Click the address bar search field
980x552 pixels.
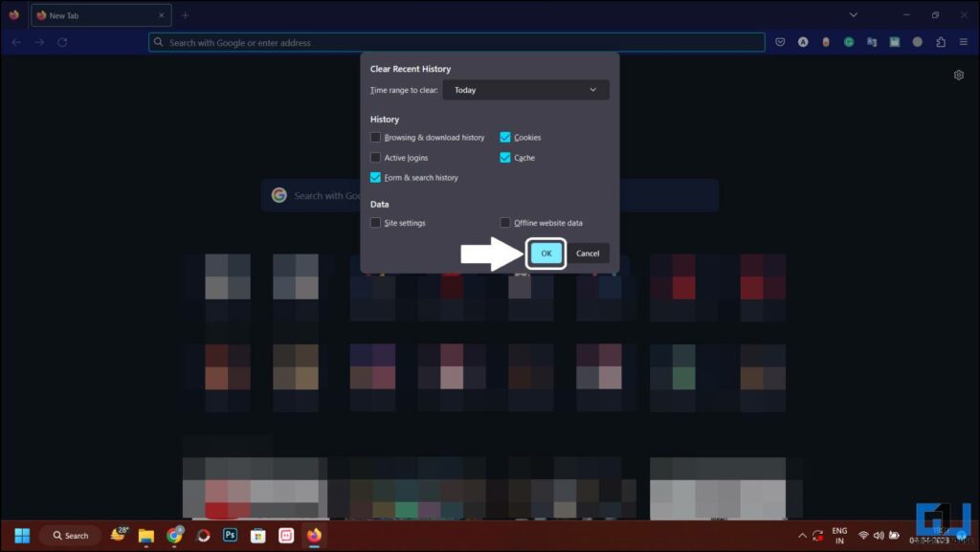coord(383,42)
